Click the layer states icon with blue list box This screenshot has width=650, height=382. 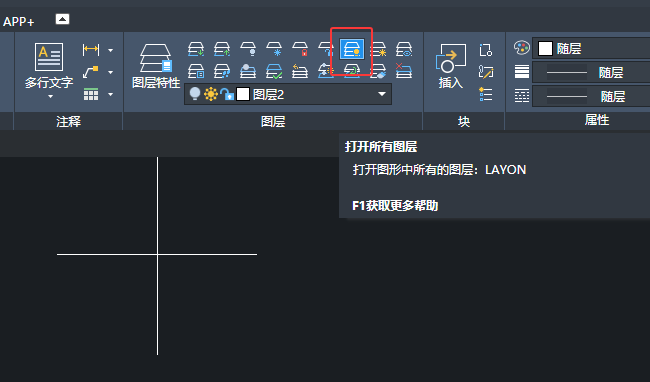coord(196,71)
